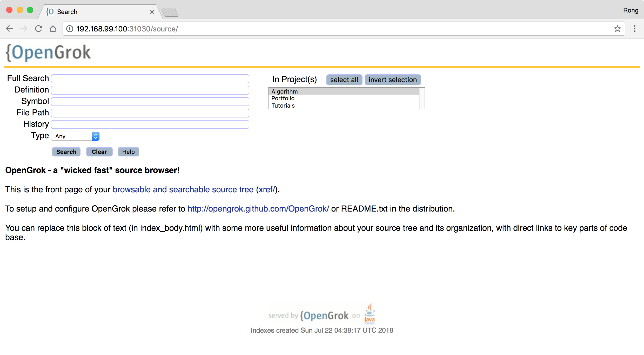Screen dimensions: 644x355
Task: Click the Java logo in footer
Action: [370, 313]
